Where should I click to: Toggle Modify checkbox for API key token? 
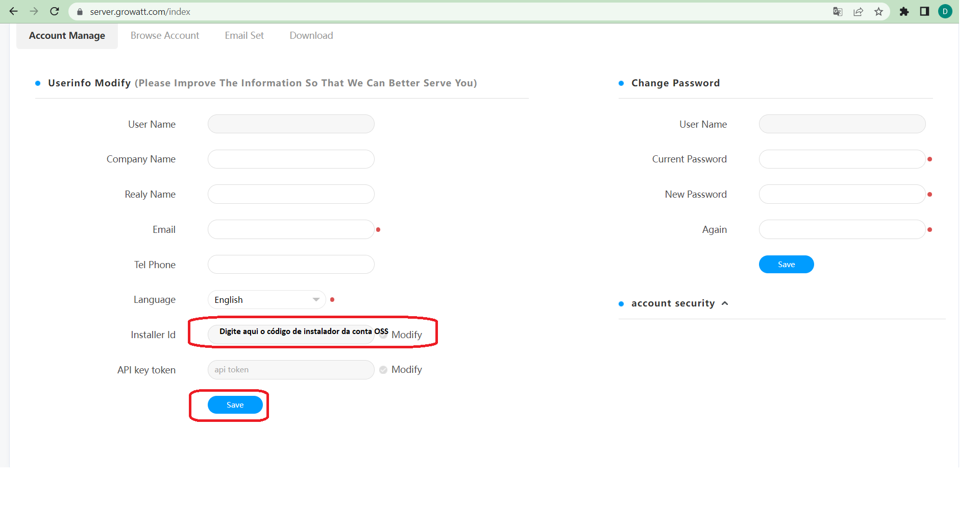pos(383,370)
